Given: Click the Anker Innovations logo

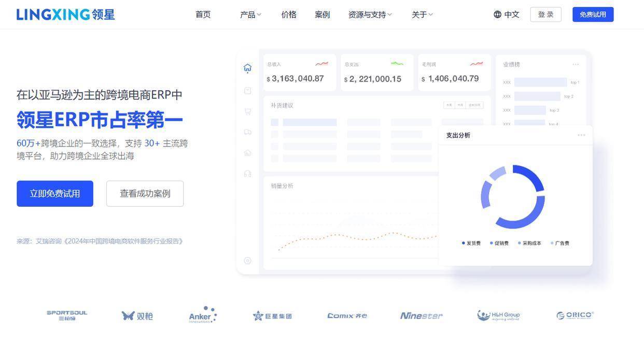Looking at the screenshot, I should click(203, 315).
